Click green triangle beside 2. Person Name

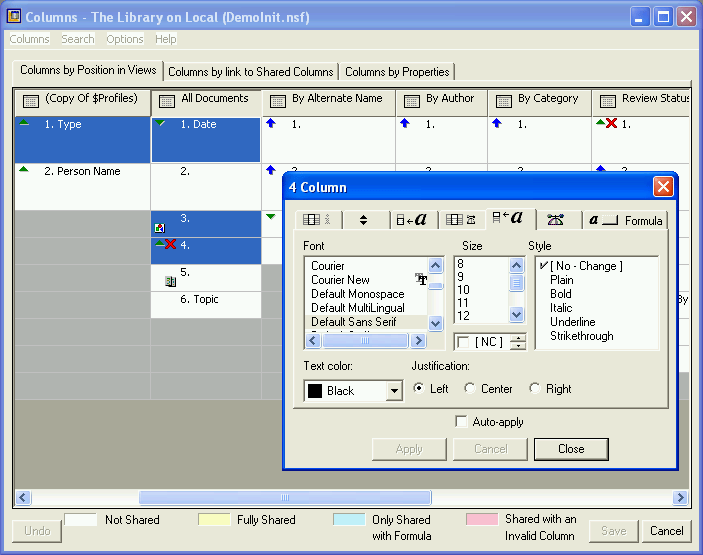click(x=24, y=169)
